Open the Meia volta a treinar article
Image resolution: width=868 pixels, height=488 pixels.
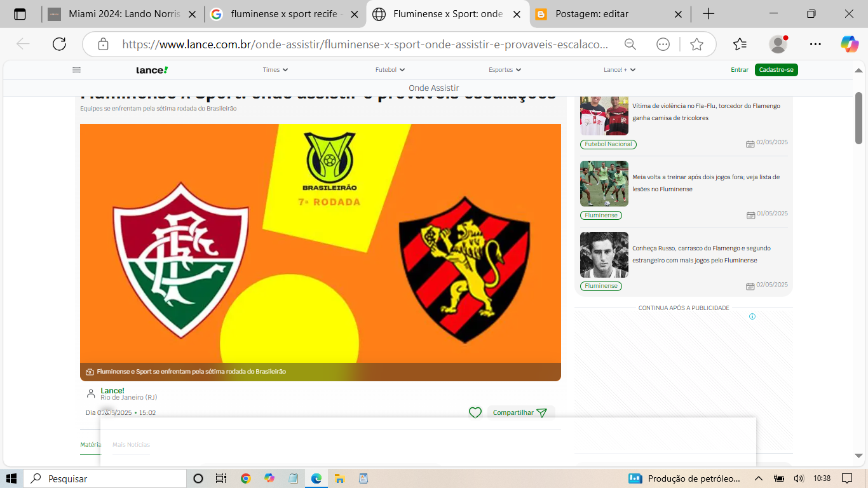coord(706,183)
